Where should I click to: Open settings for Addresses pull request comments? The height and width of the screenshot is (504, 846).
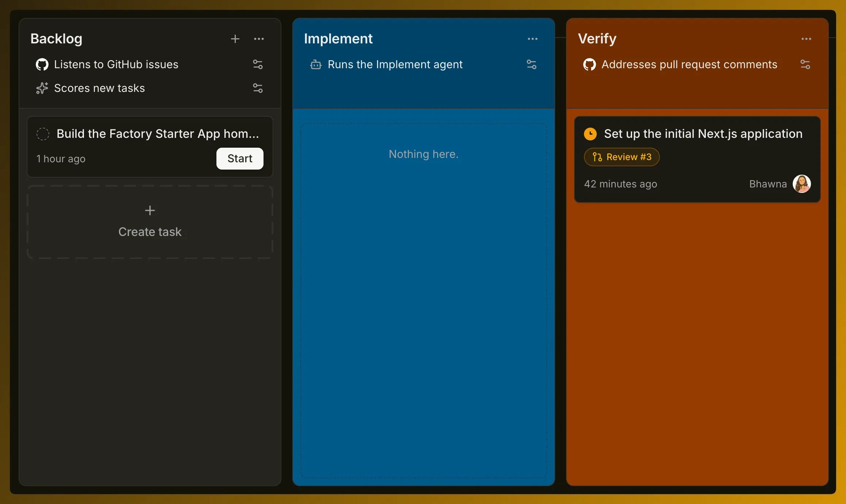805,65
